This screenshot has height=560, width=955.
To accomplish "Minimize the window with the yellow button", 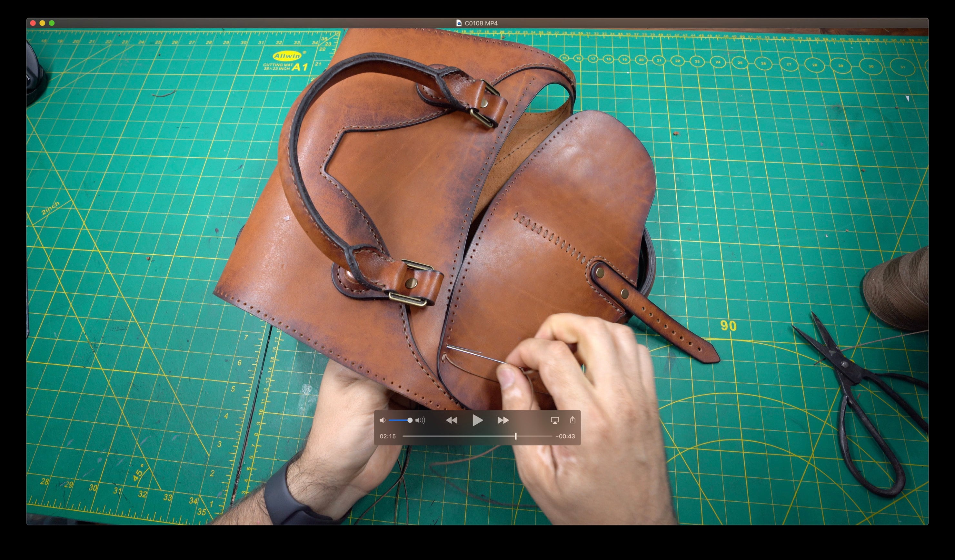I will 43,23.
